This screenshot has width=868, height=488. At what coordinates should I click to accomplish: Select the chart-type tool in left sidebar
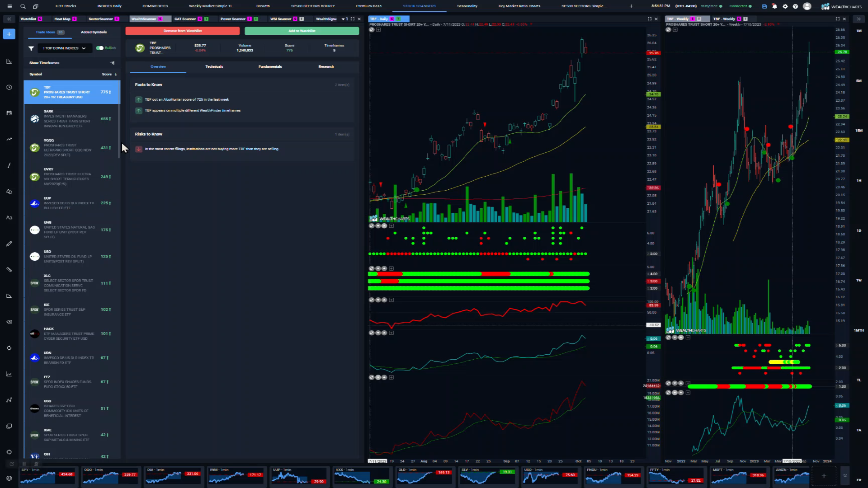[x=9, y=61]
